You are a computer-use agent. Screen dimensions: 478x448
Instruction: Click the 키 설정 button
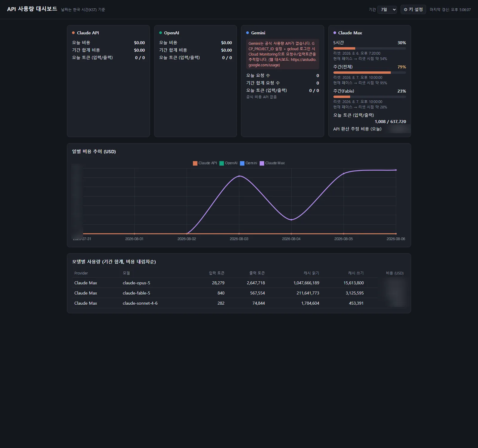(413, 10)
